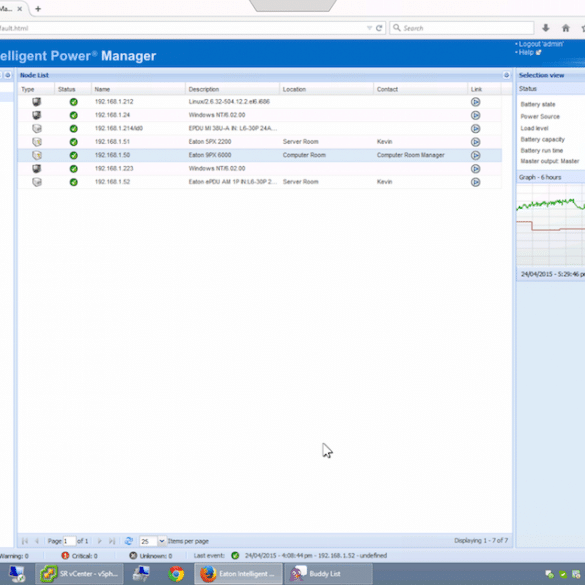
Task: Sort by Status column header
Action: [73, 89]
